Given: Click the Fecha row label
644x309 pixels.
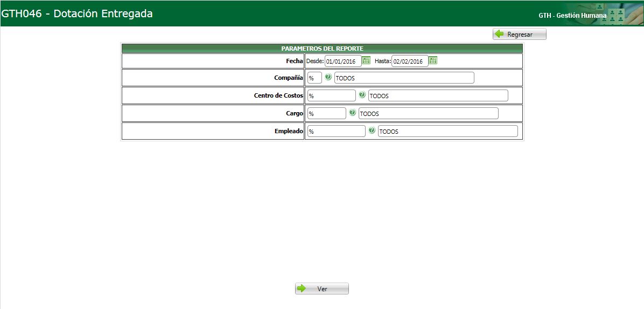Looking at the screenshot, I should pyautogui.click(x=295, y=61).
